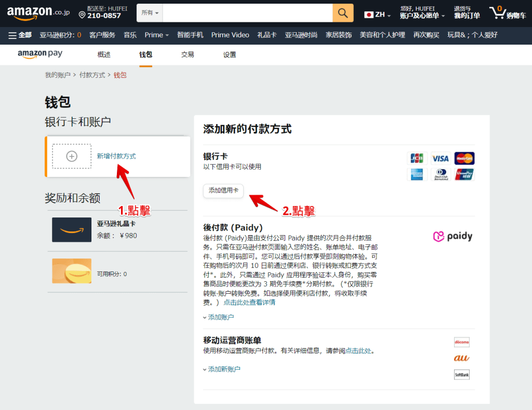Click the VISA card logo
This screenshot has width=532, height=410.
(441, 158)
